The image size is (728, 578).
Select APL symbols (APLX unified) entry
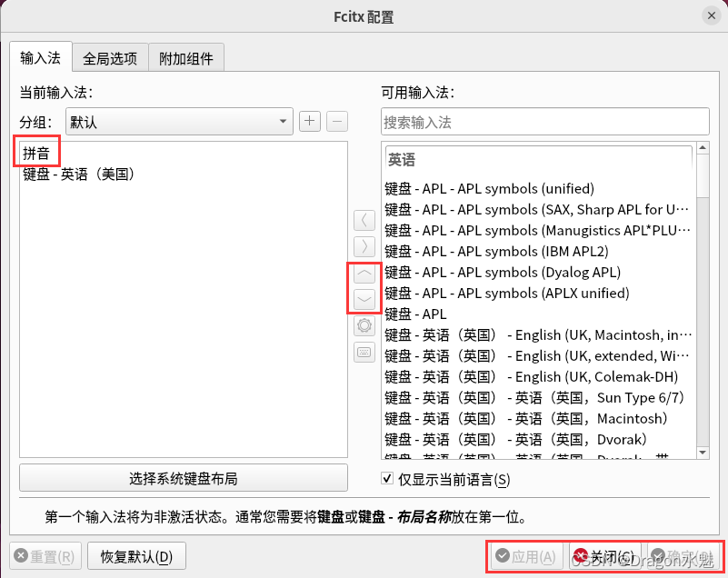[539, 293]
